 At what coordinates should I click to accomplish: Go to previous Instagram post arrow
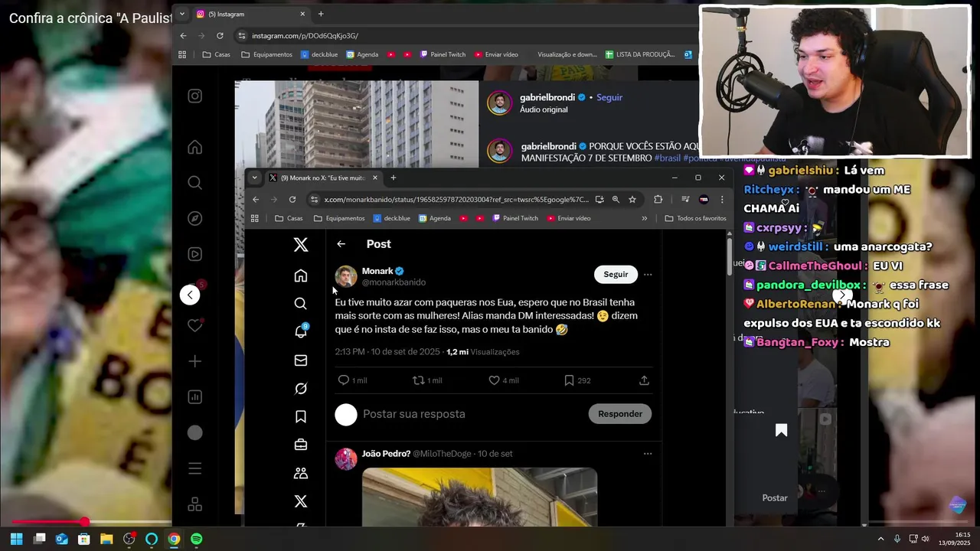tap(190, 295)
